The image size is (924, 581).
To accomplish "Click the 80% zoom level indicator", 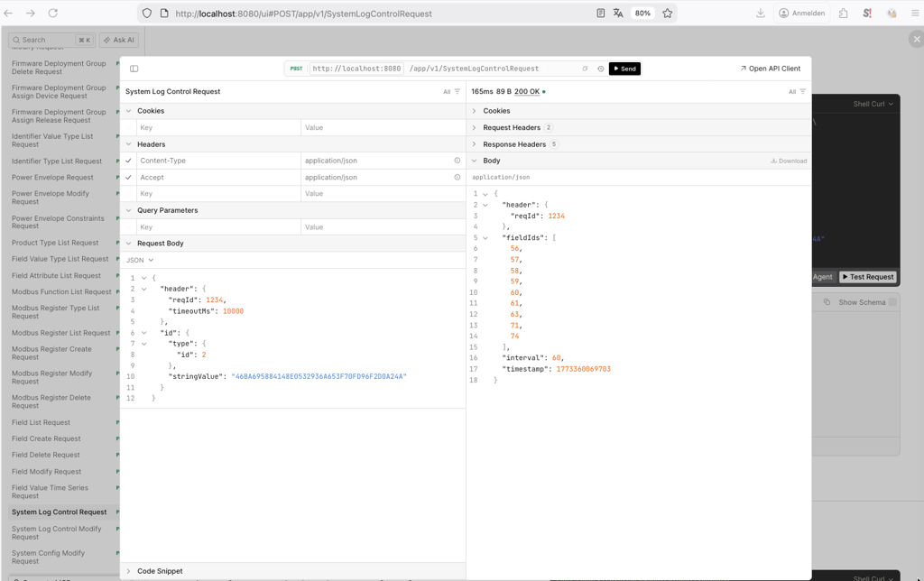I will [642, 13].
